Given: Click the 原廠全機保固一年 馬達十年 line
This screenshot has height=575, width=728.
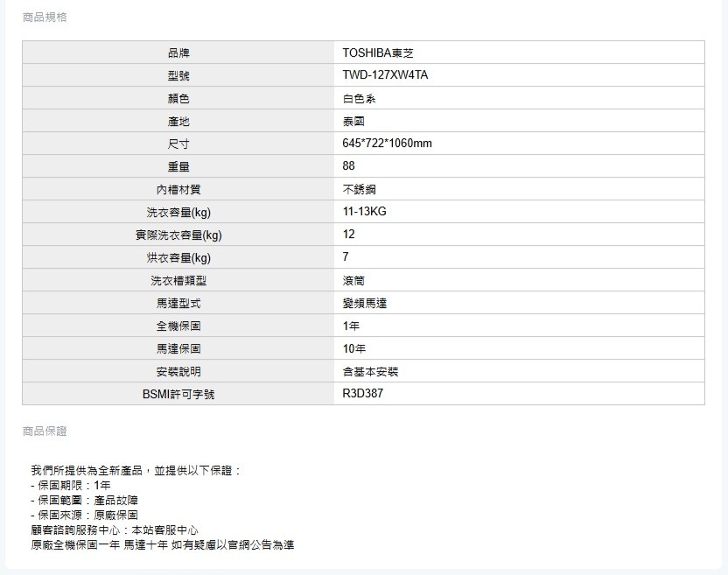Looking at the screenshot, I should [163, 545].
